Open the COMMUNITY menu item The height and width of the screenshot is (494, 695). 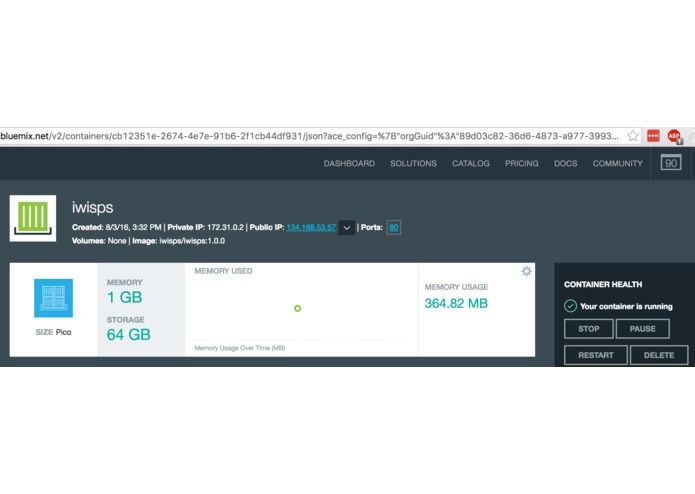[618, 163]
